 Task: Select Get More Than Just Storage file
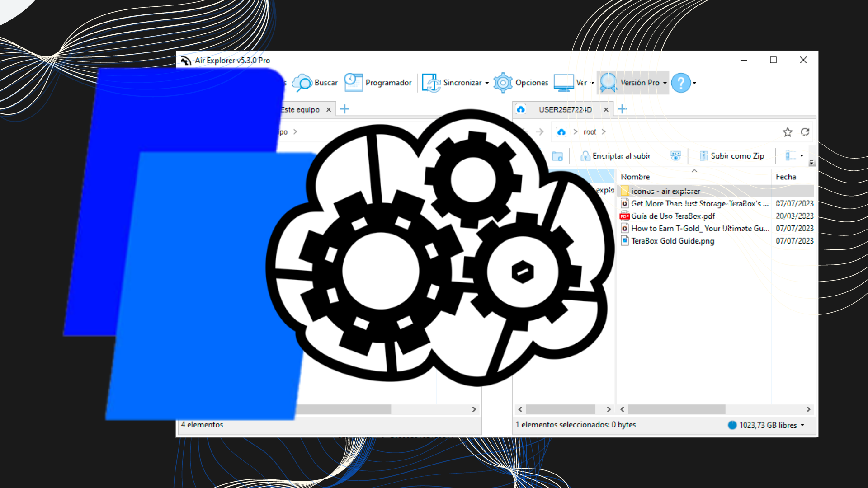click(x=717, y=204)
